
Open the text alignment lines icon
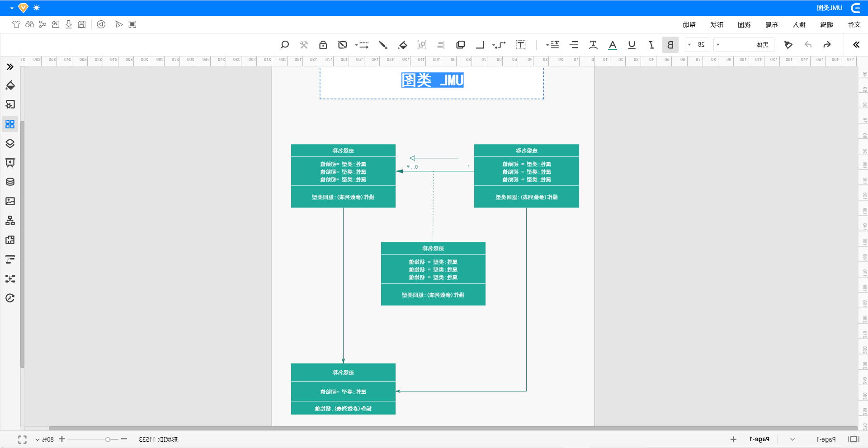[x=574, y=45]
